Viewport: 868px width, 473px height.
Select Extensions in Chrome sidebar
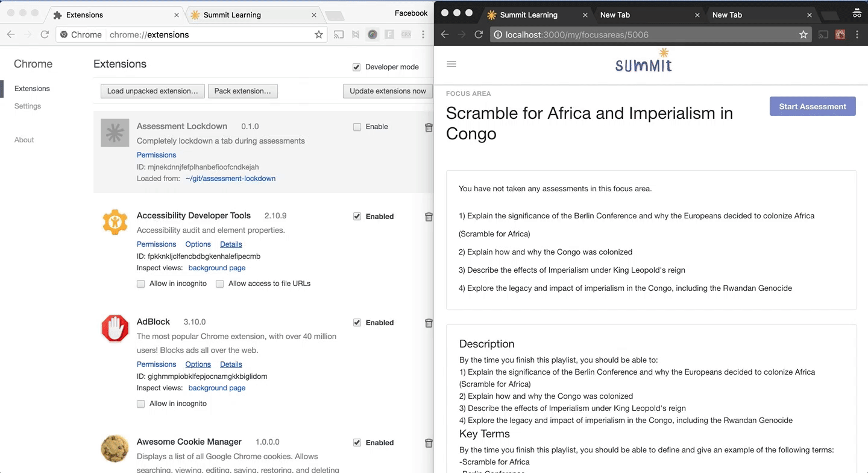[x=32, y=89]
